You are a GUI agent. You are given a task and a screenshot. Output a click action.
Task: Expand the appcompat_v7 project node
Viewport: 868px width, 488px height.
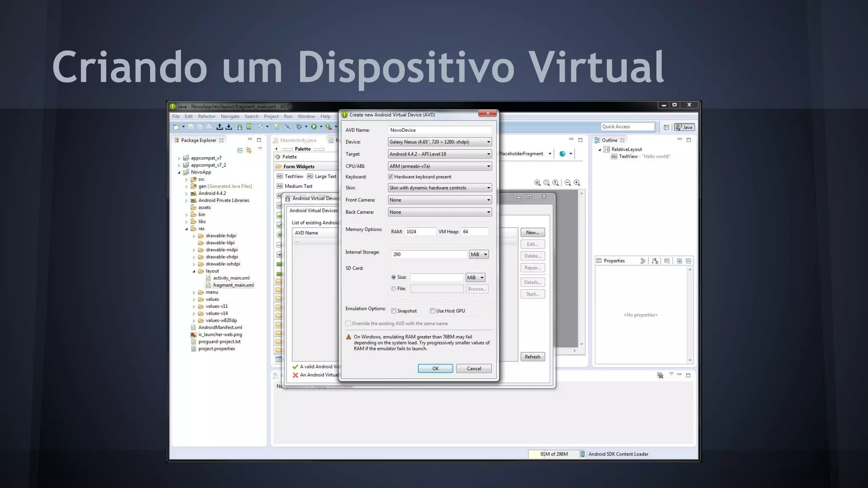coord(179,158)
